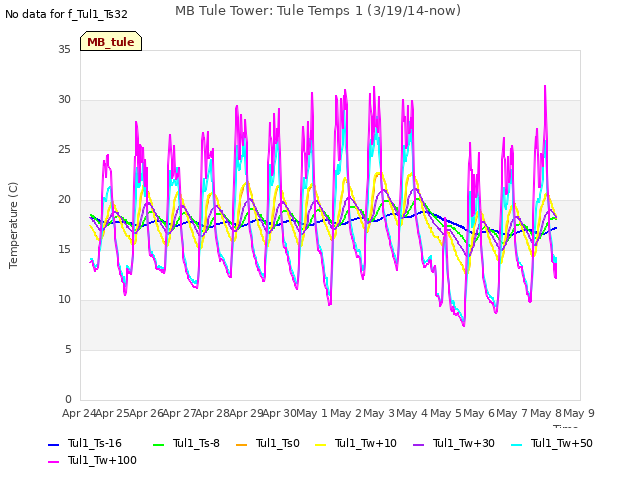Toggle the Tul1_Ts-8 legend entry
The image size is (640, 480).
pyautogui.click(x=187, y=443)
